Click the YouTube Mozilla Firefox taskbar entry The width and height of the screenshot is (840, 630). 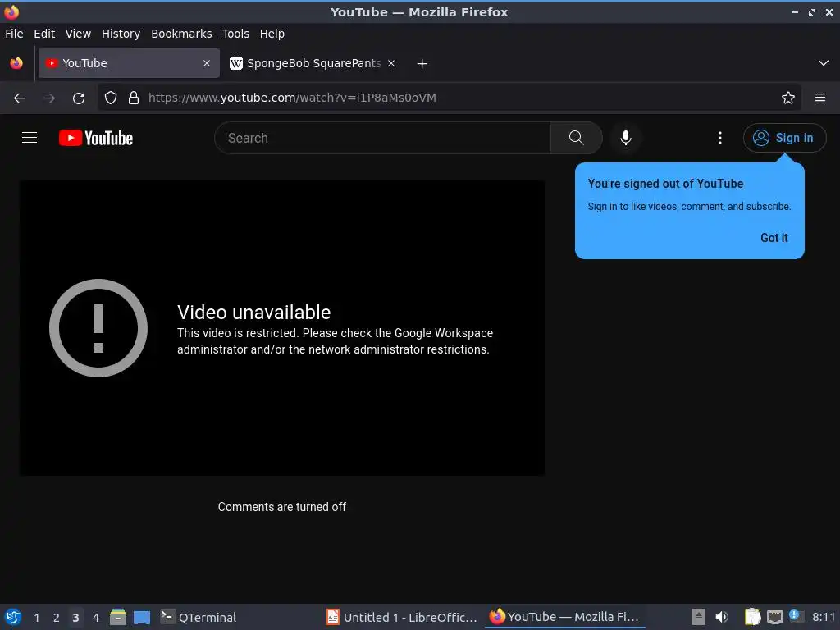point(564,617)
